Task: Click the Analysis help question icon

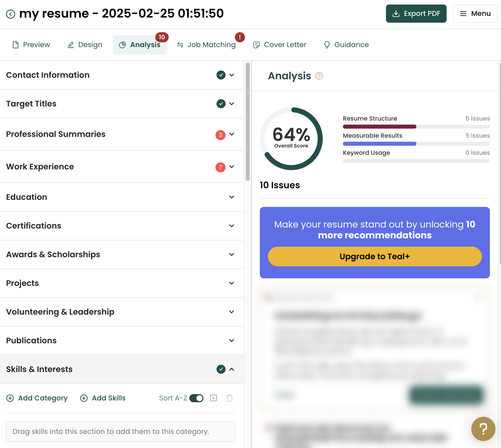Action: pos(319,76)
